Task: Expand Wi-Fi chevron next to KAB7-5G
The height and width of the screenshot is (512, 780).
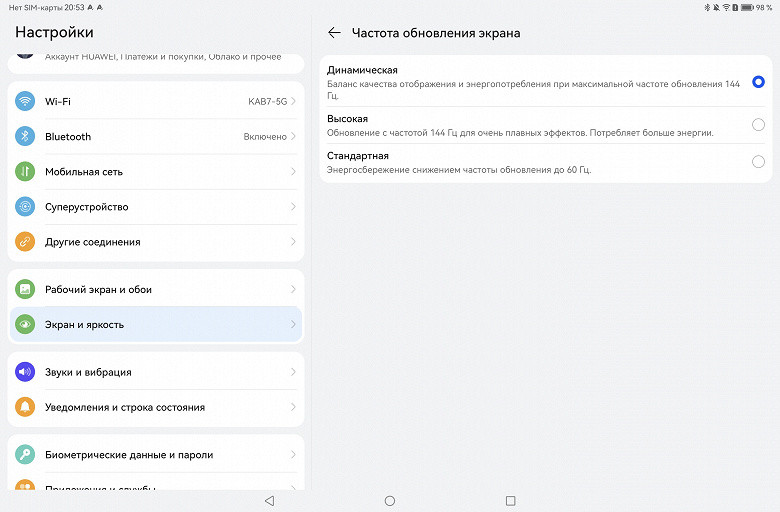Action: pos(293,102)
